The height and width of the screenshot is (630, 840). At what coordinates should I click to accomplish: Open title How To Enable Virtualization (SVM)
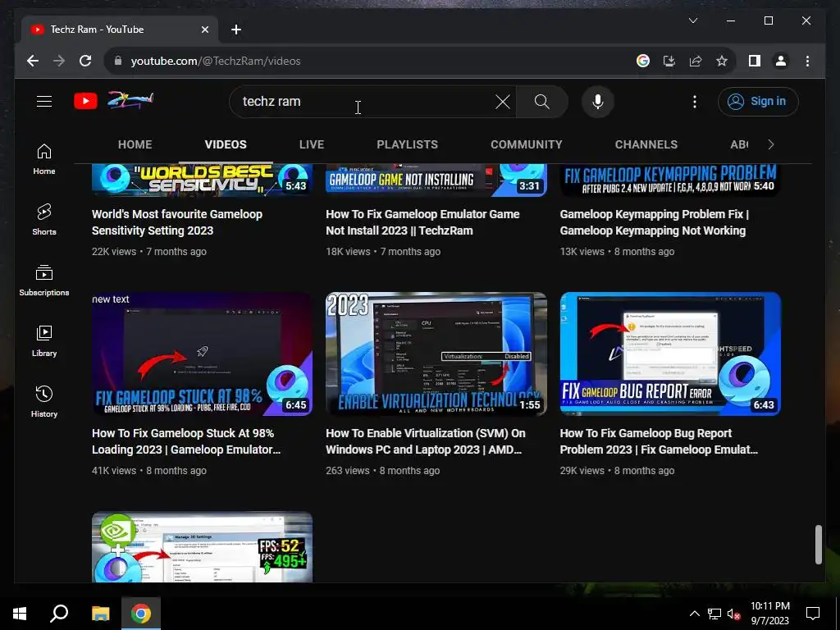(x=426, y=441)
